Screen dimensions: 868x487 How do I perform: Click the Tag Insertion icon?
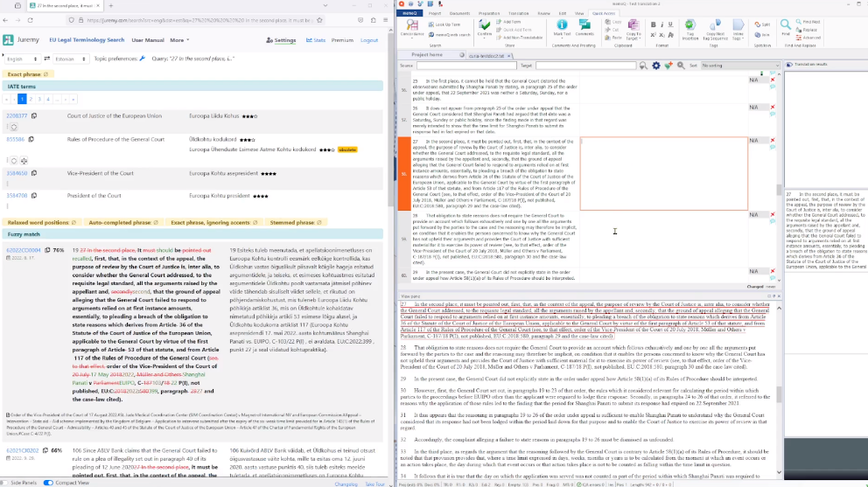click(692, 26)
